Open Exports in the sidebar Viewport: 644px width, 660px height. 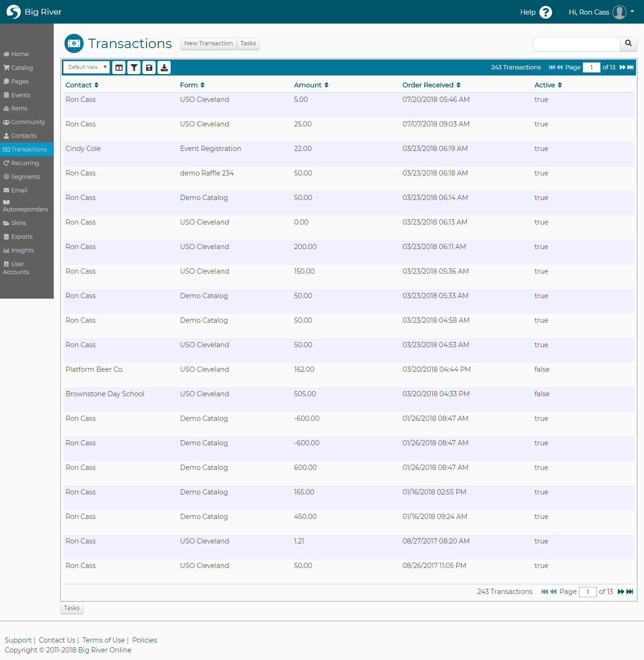pyautogui.click(x=27, y=237)
